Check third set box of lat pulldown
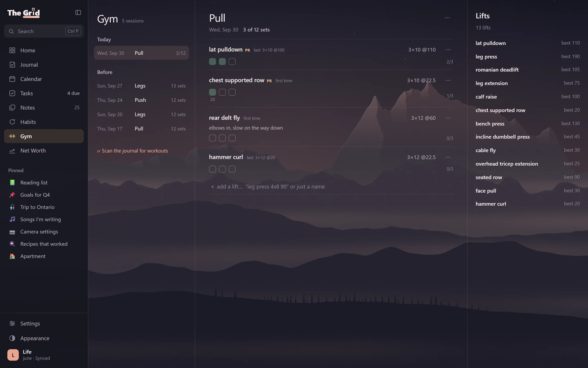The image size is (588, 368). pos(232,62)
